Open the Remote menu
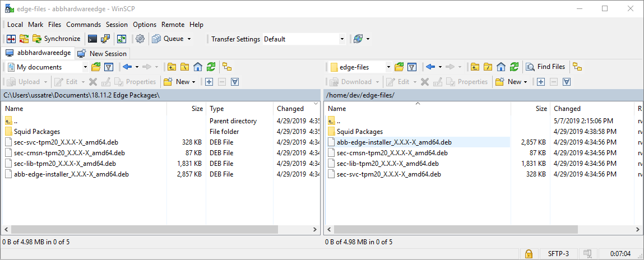Image resolution: width=644 pixels, height=260 pixels. (173, 25)
